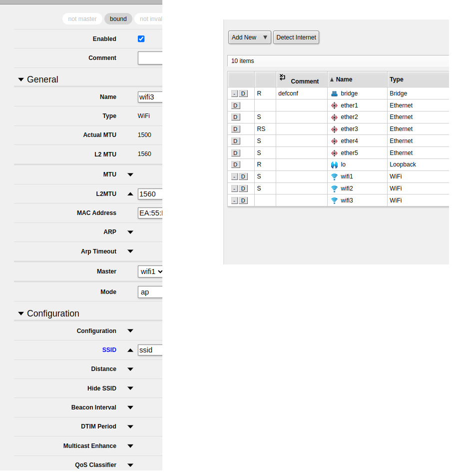Select the bound filter toggle
461x476 pixels.
tap(118, 18)
